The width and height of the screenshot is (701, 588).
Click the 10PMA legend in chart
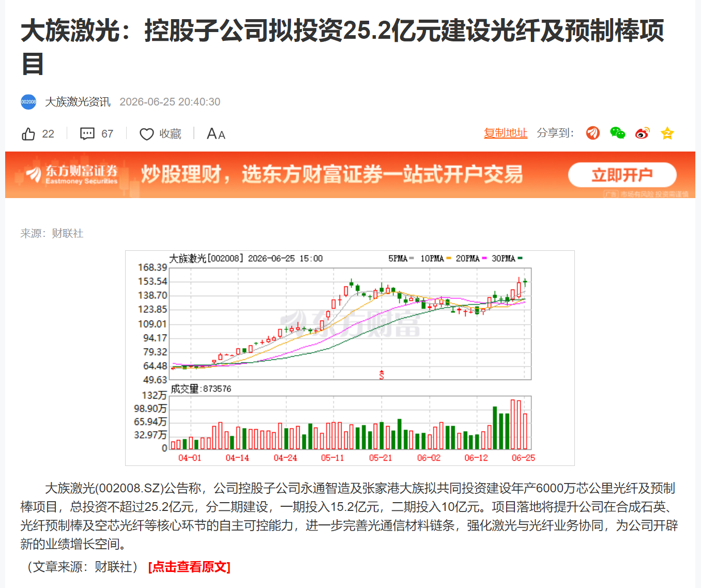pos(435,258)
